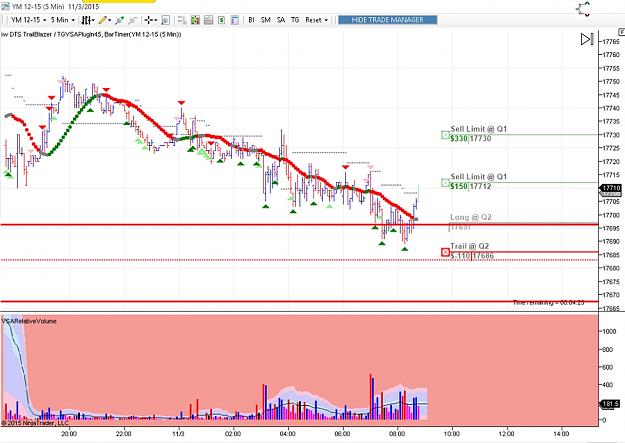Select the Sell Limit 17712 order marker
Image resolution: width=625 pixels, height=443 pixels.
click(446, 183)
